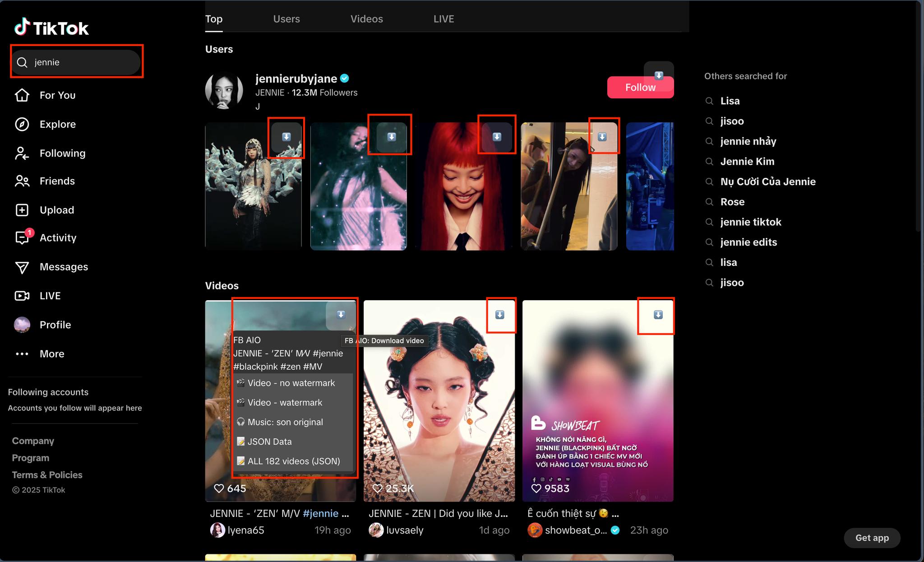
Task: Click Get app button
Action: click(872, 538)
